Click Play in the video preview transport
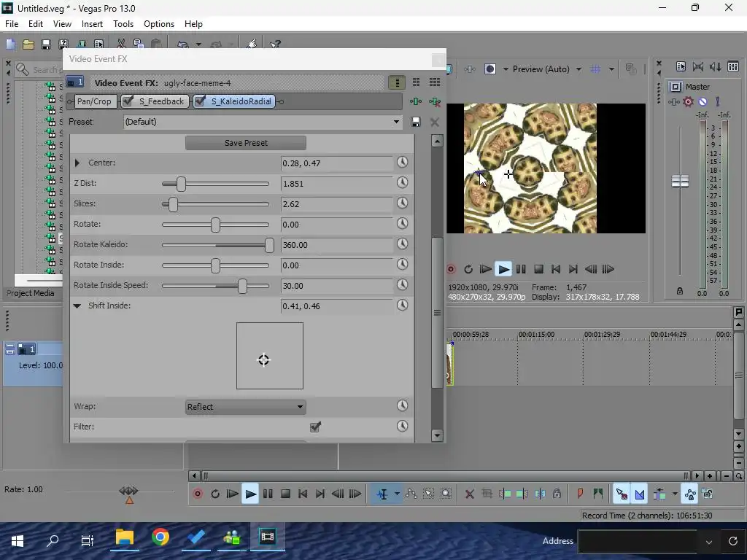The image size is (747, 560). point(503,269)
